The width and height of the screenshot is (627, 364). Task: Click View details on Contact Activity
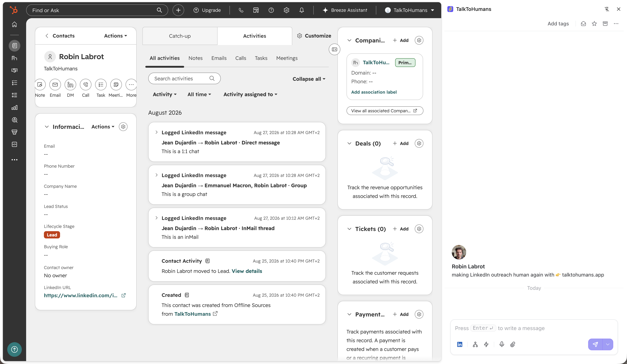click(x=247, y=271)
